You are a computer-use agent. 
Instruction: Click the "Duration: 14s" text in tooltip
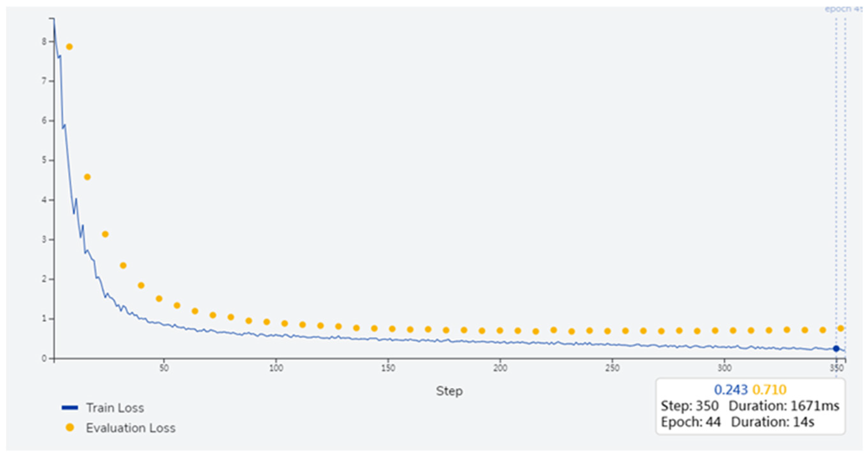pos(772,422)
